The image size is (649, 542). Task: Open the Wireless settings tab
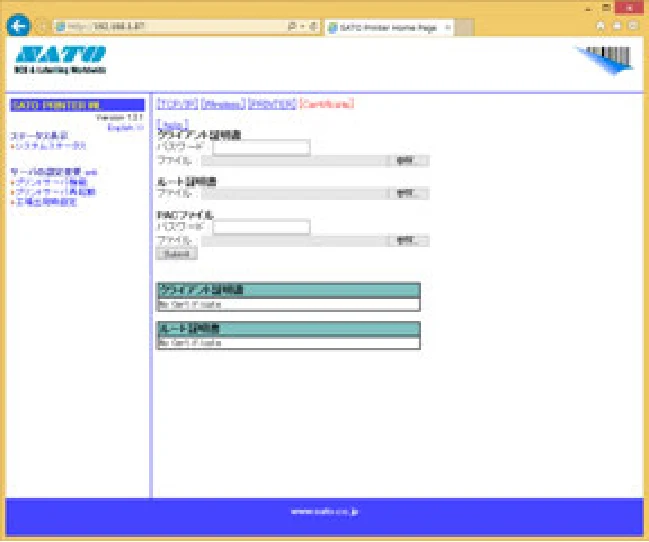(223, 104)
